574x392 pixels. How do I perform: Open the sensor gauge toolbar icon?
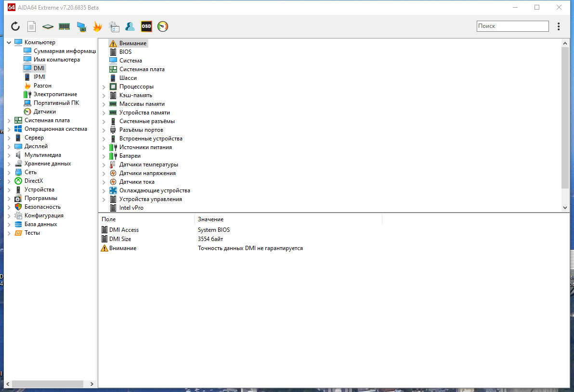pyautogui.click(x=163, y=26)
